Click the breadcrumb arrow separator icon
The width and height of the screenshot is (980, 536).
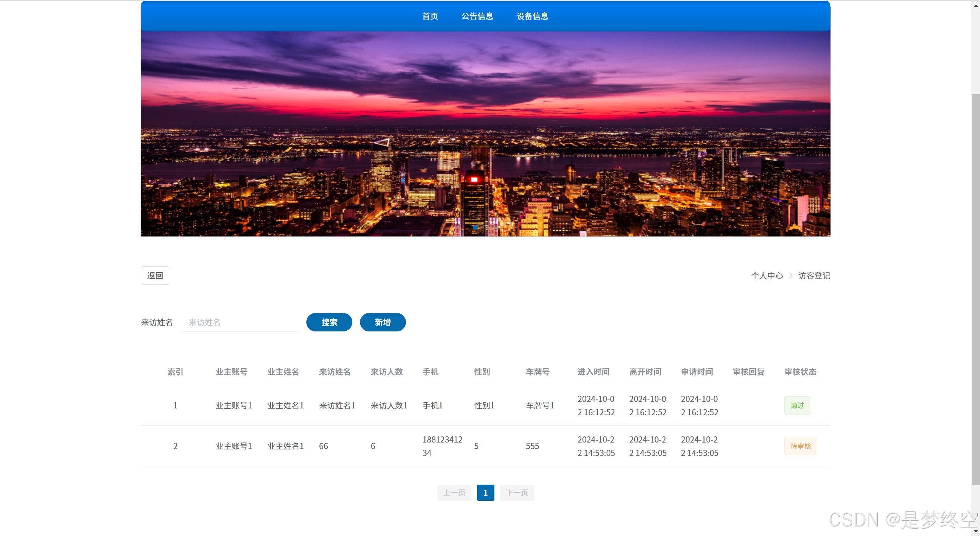(790, 275)
